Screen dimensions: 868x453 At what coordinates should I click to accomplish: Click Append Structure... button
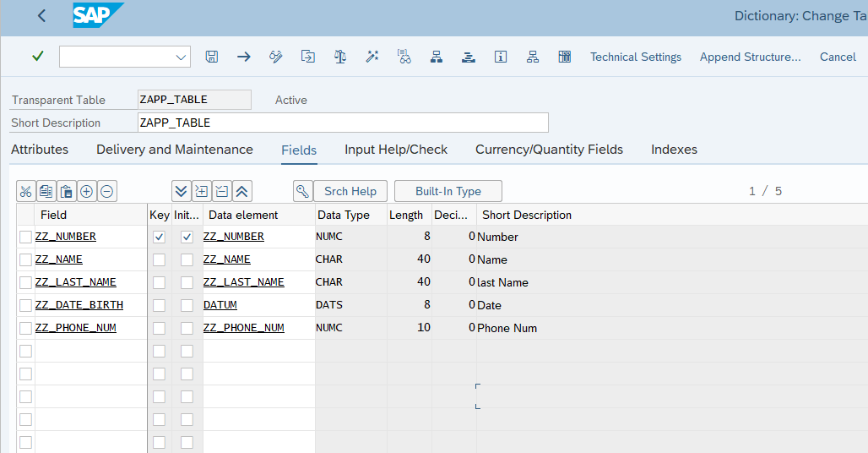coord(750,57)
